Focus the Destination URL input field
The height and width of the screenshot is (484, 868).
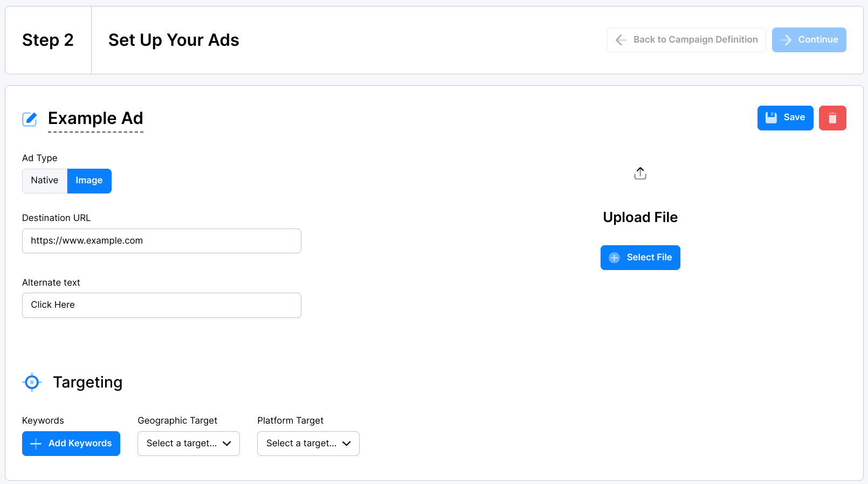[x=162, y=241]
